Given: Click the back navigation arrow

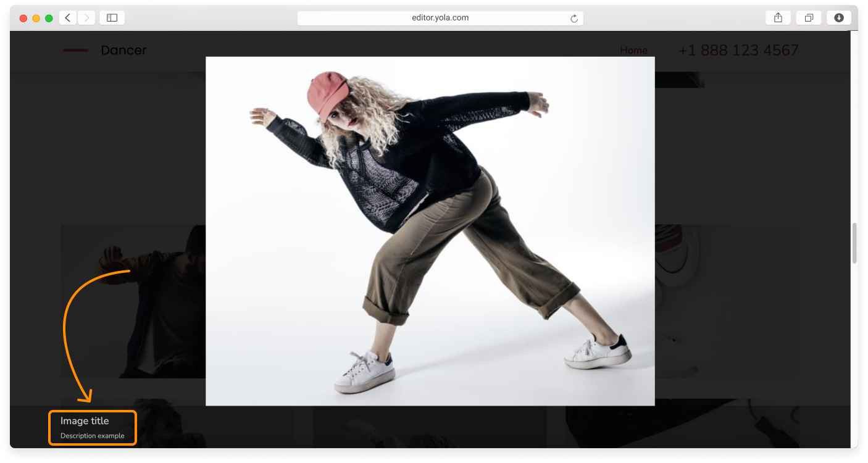Looking at the screenshot, I should (x=67, y=17).
